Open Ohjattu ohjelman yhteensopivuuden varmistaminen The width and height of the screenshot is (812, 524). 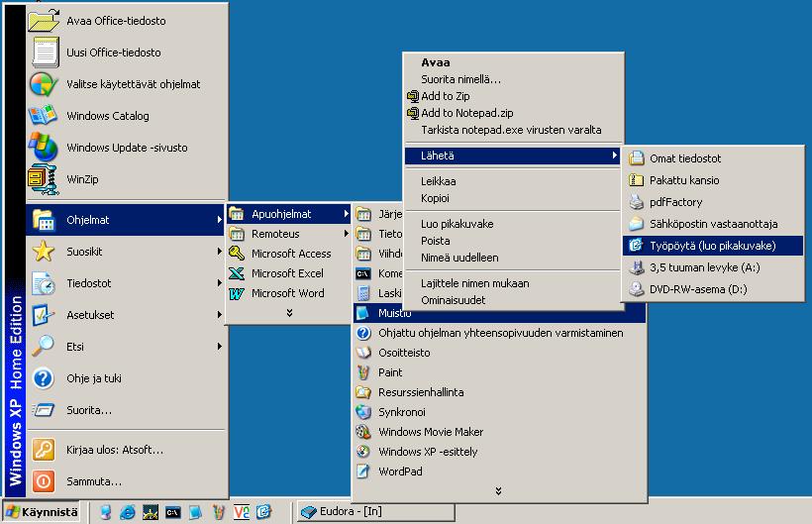pos(499,333)
